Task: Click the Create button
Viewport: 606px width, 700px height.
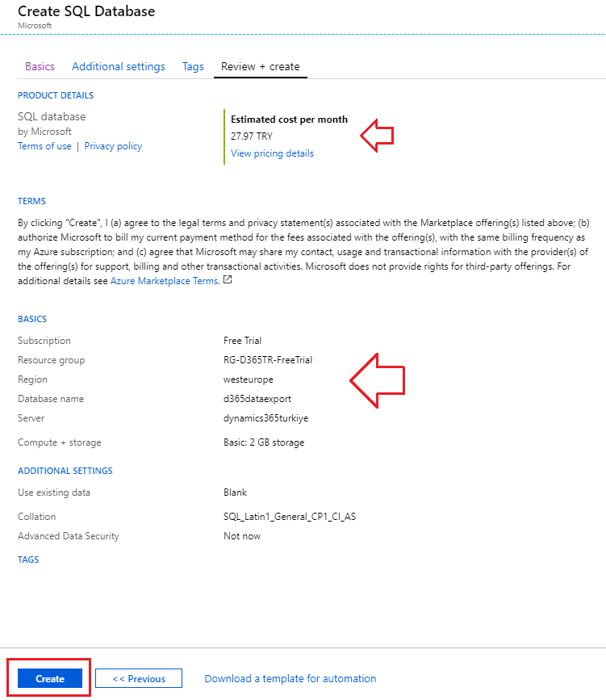Action: [x=50, y=678]
